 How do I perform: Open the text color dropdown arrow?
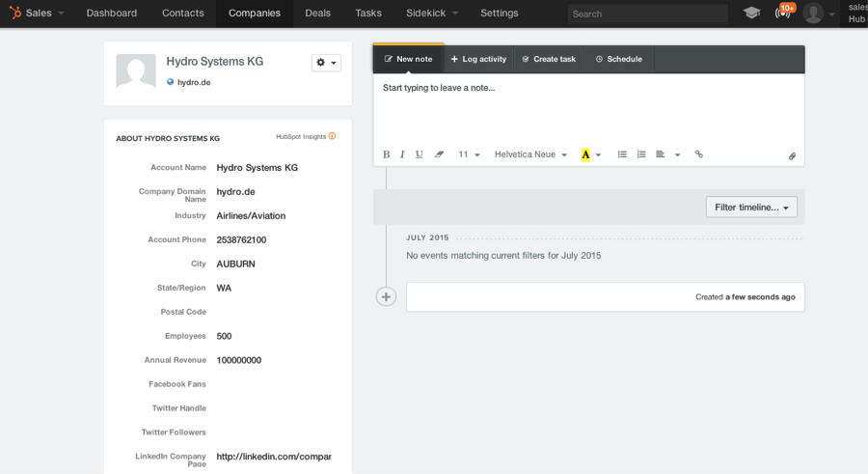[598, 155]
